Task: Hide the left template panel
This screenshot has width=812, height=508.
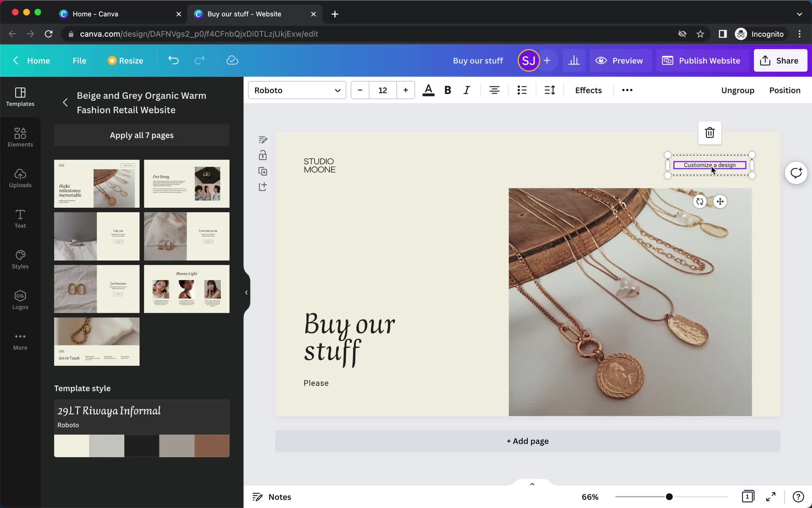Action: [245, 292]
